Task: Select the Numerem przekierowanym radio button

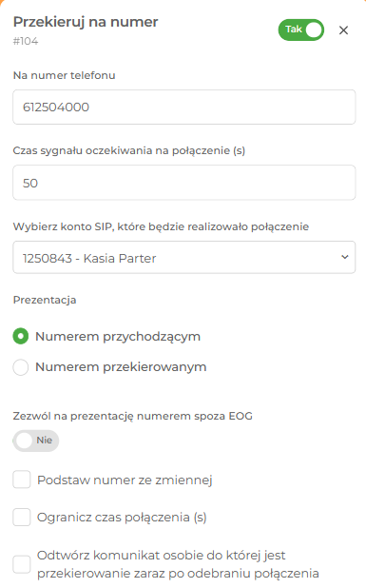Action: [x=21, y=367]
